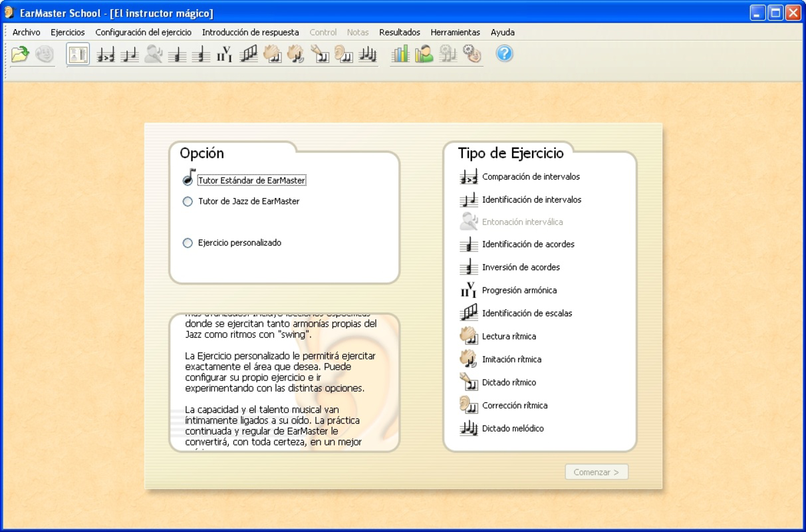Start interval comparison from the toolbar icon
This screenshot has width=806, height=532.
coord(106,54)
